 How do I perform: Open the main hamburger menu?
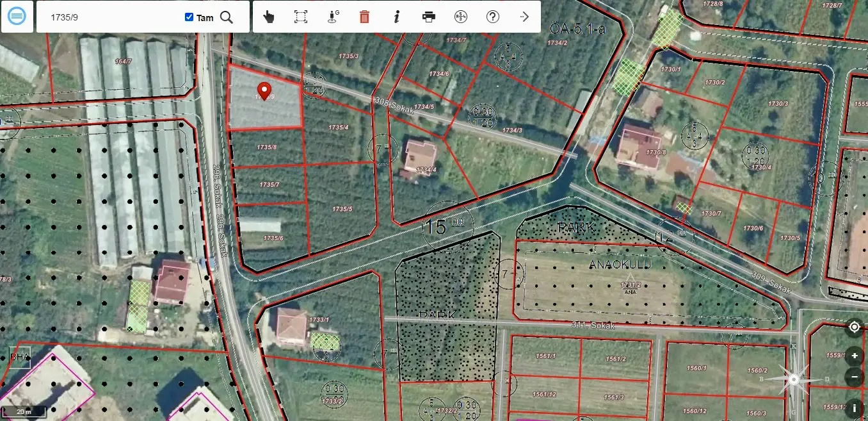pos(17,16)
